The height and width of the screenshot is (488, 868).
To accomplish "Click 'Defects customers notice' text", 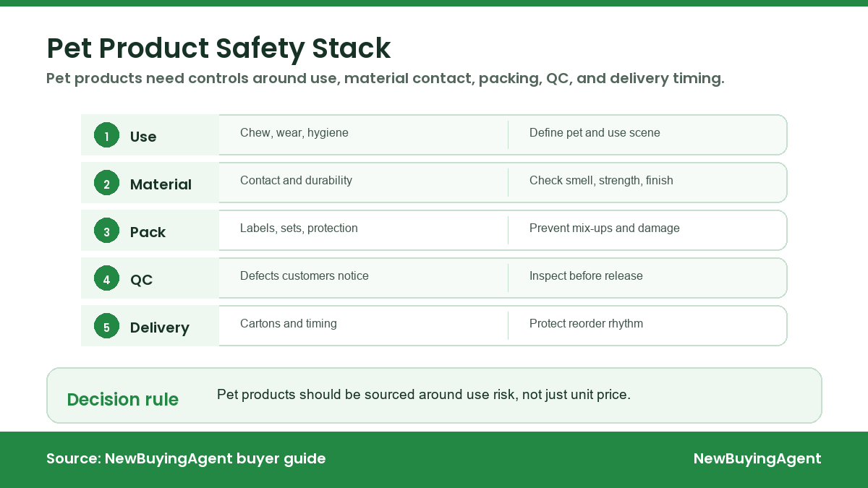I will (x=305, y=276).
